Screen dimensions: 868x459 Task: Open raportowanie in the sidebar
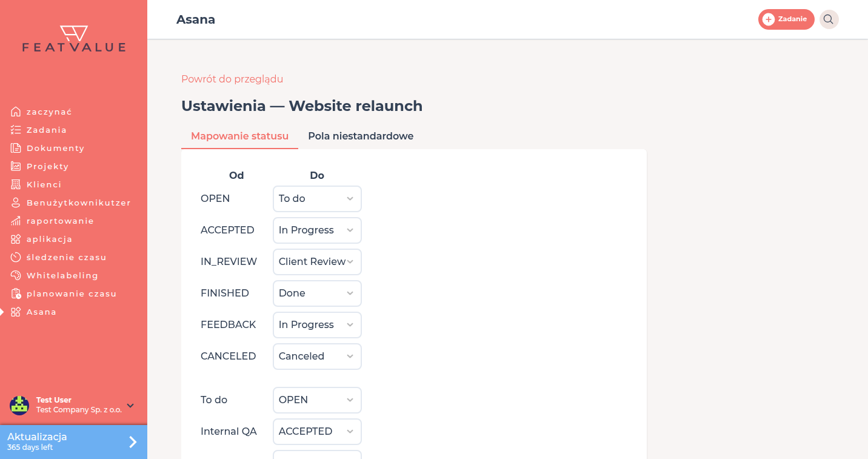[x=60, y=221]
